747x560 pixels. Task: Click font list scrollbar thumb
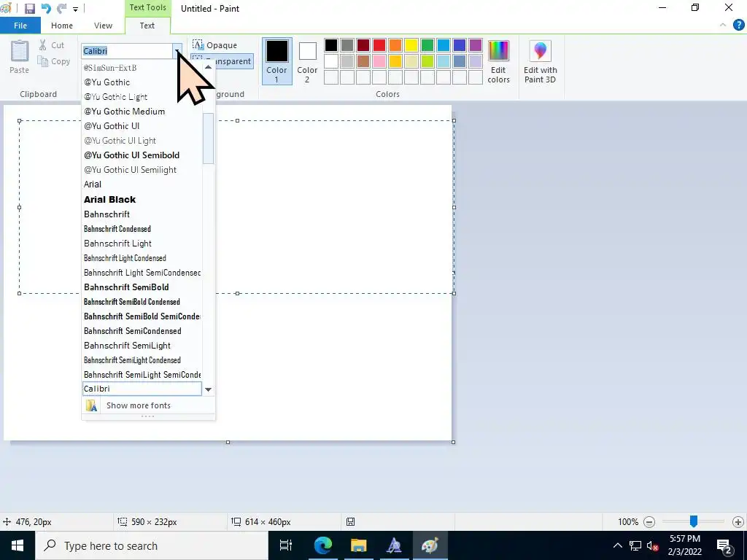pyautogui.click(x=208, y=139)
